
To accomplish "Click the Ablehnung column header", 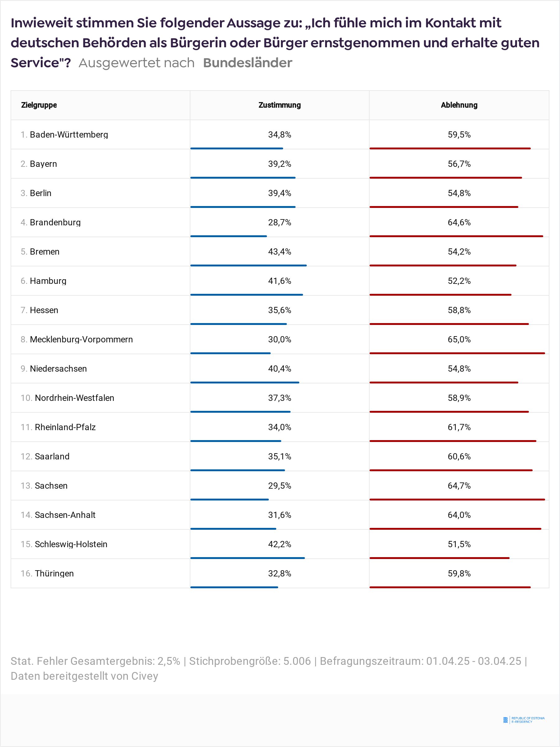I will (459, 105).
